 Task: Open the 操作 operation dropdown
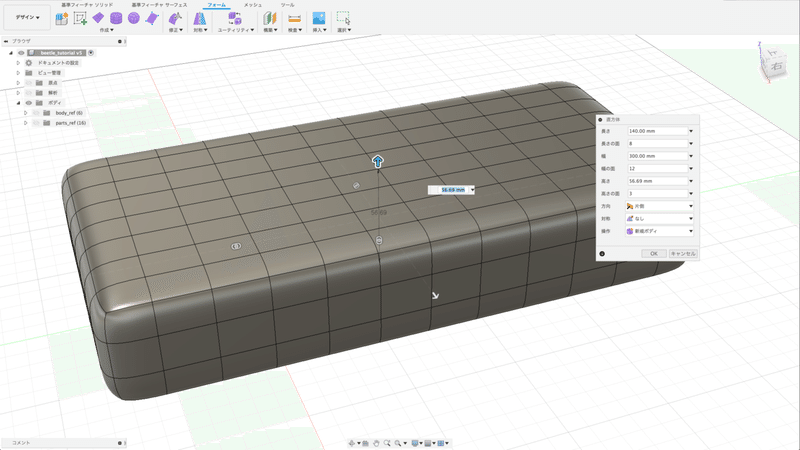pyautogui.click(x=660, y=230)
